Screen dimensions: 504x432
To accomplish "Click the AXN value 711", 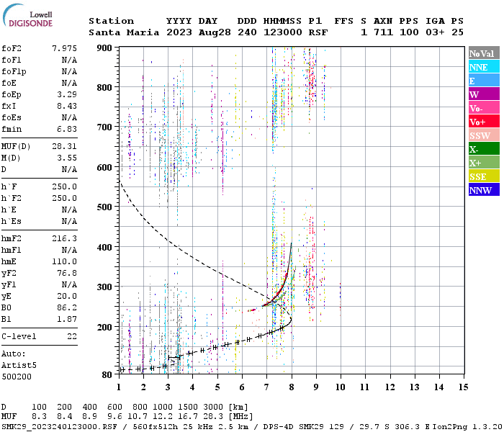I will [383, 32].
